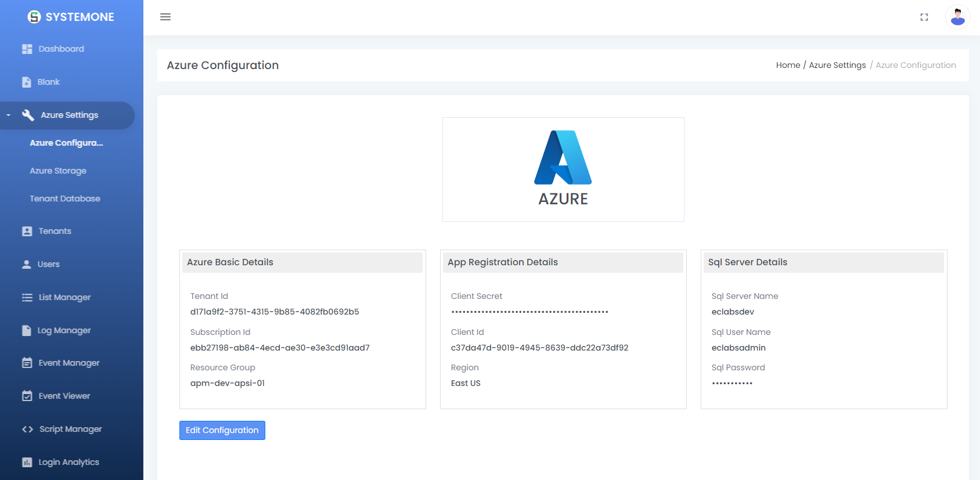
Task: Collapse the Azure Settings menu arrow
Action: point(9,116)
